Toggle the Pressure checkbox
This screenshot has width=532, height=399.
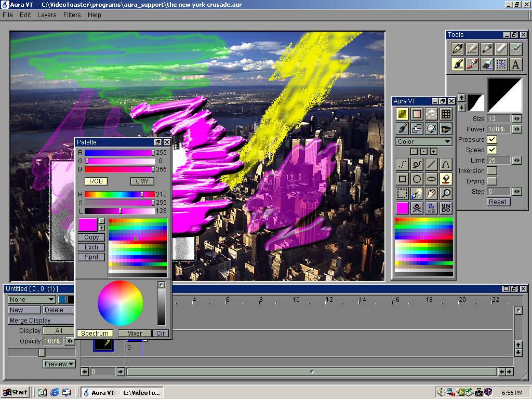tap(492, 139)
